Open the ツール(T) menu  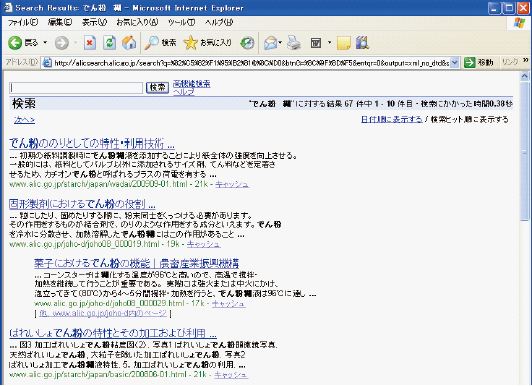click(182, 22)
